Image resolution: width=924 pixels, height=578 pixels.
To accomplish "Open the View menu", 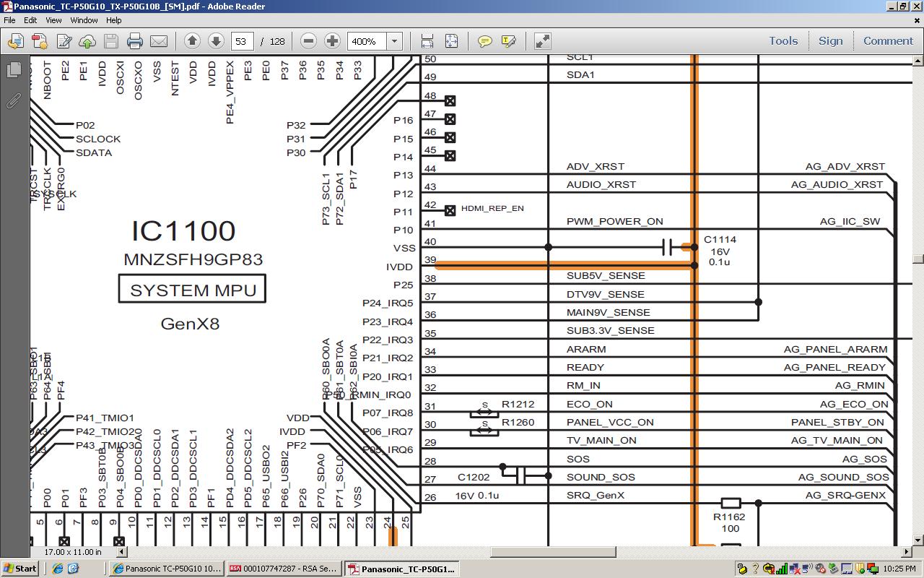I will (53, 20).
